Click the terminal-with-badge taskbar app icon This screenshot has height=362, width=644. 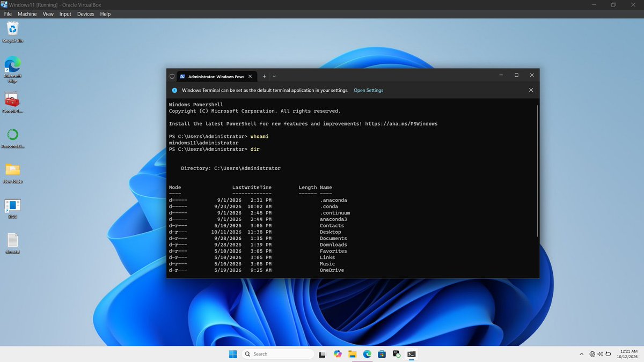[x=397, y=354]
